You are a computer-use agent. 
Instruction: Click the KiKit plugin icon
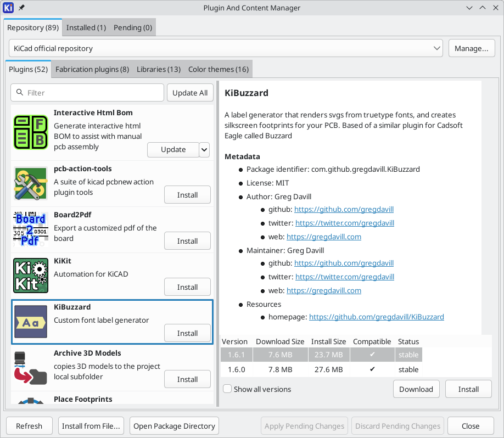[30, 276]
